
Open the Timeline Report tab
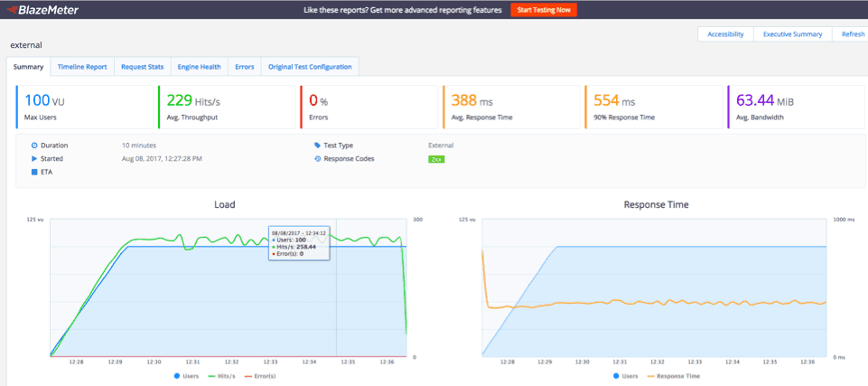pos(82,67)
